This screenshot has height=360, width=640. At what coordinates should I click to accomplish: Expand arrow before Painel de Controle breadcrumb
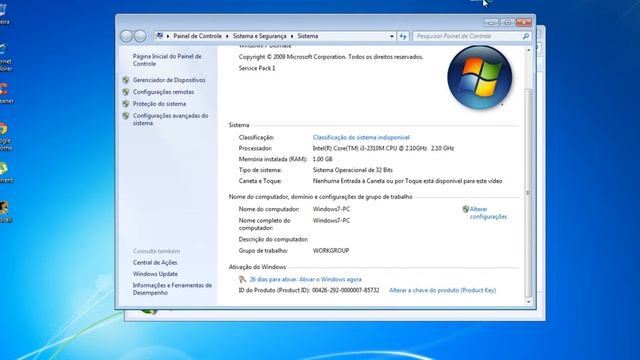168,36
